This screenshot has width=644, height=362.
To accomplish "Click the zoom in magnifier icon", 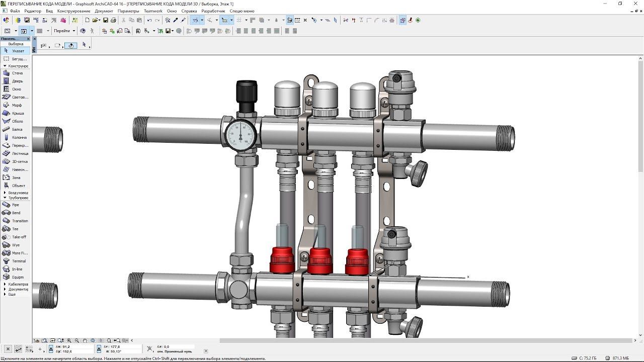I will coord(69,340).
